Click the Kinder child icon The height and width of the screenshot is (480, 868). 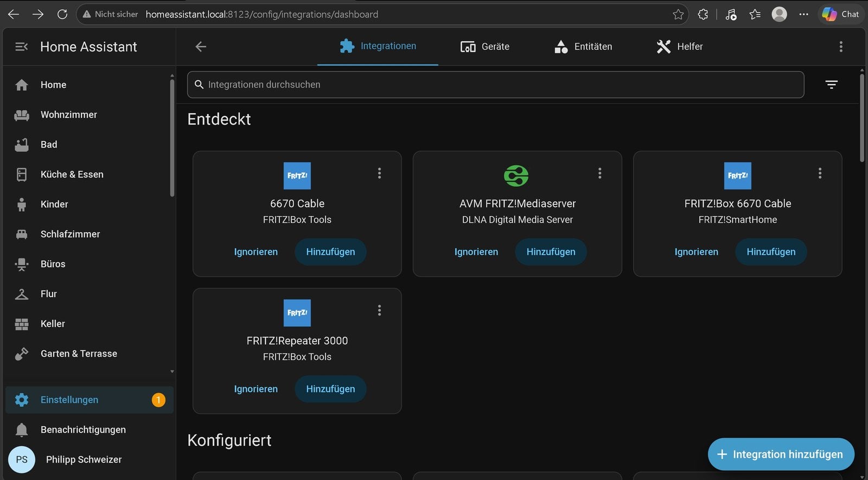coord(22,204)
